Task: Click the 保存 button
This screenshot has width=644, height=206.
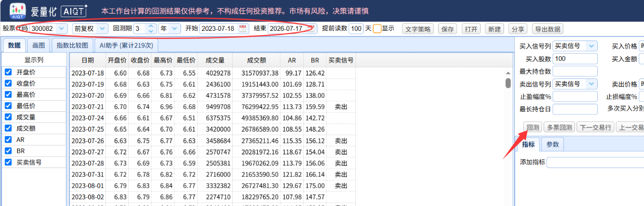Action: tap(448, 29)
